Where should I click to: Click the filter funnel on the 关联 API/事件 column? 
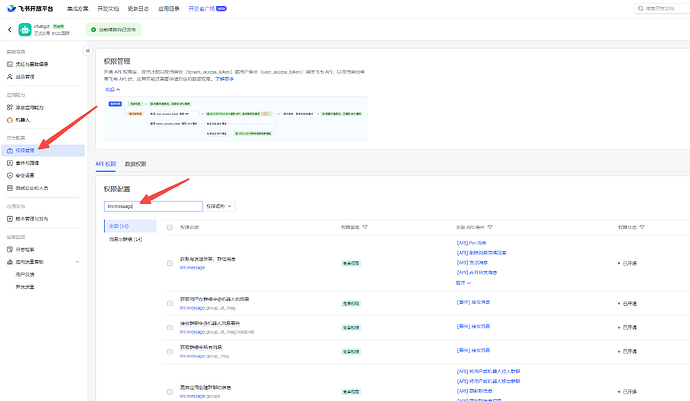click(x=490, y=228)
